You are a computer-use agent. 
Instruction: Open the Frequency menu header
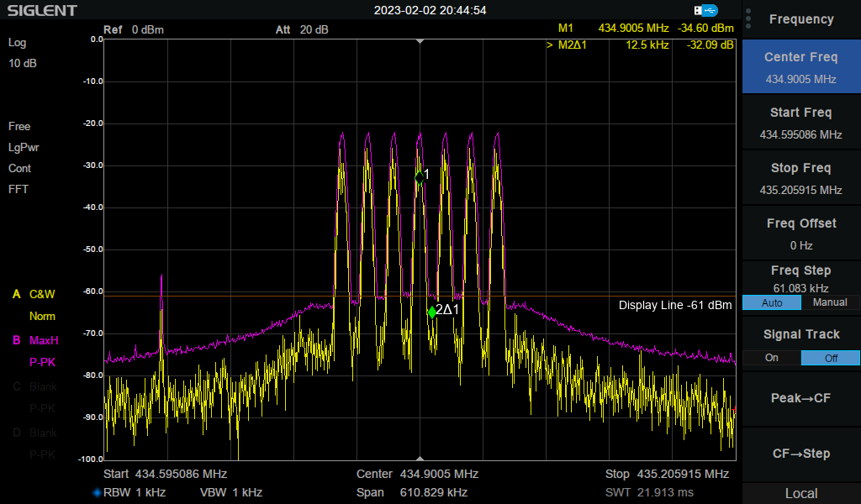click(x=800, y=19)
